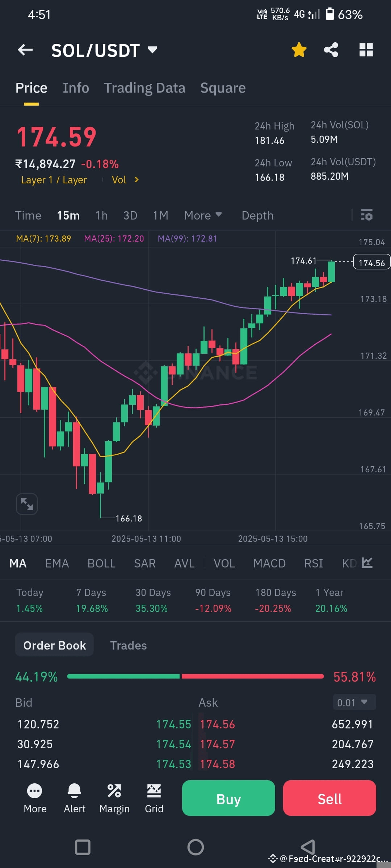Viewport: 391px width, 868px height.
Task: Tap the Android home circle button
Action: click(x=195, y=847)
